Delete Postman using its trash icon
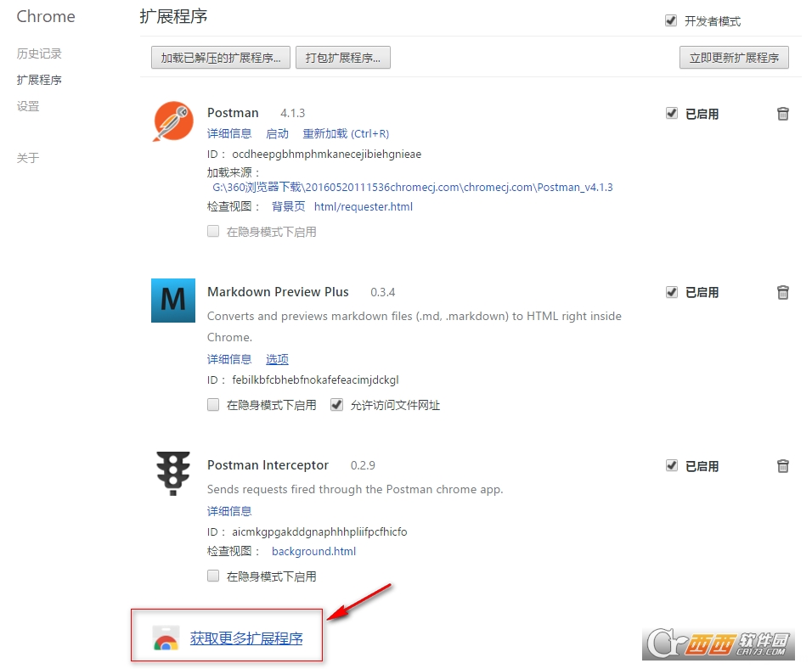Screen dimensions: 812x669 (782, 113)
